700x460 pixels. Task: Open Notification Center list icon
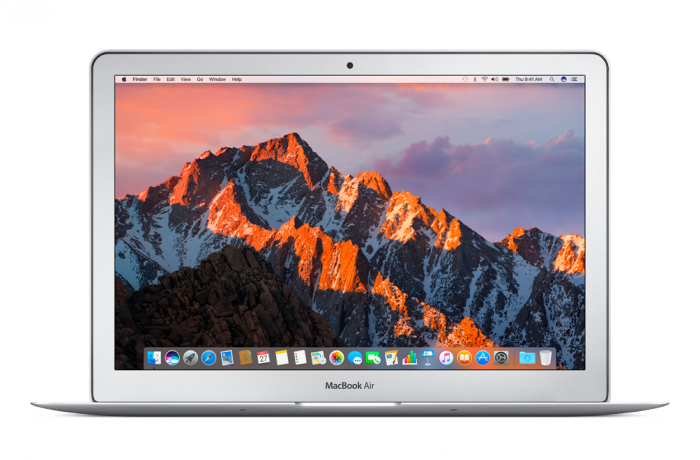point(575,79)
